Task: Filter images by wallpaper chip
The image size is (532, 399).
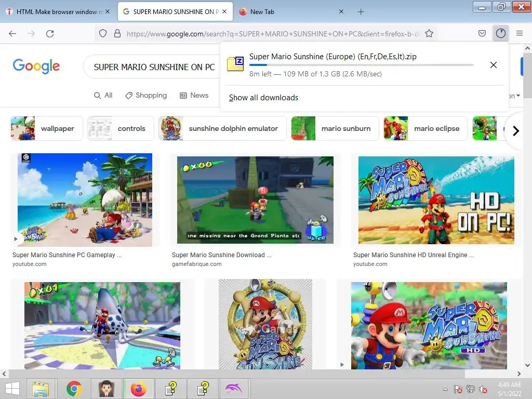Action: click(x=46, y=129)
